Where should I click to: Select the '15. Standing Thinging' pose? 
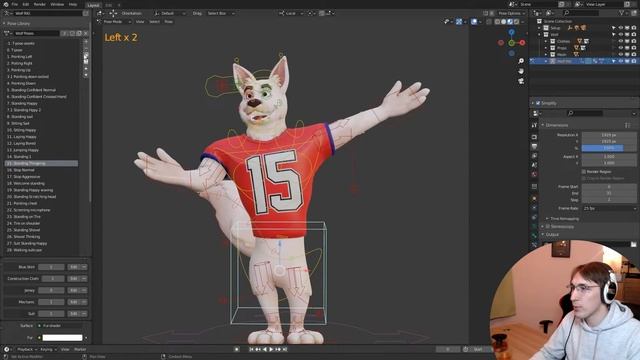(41, 163)
